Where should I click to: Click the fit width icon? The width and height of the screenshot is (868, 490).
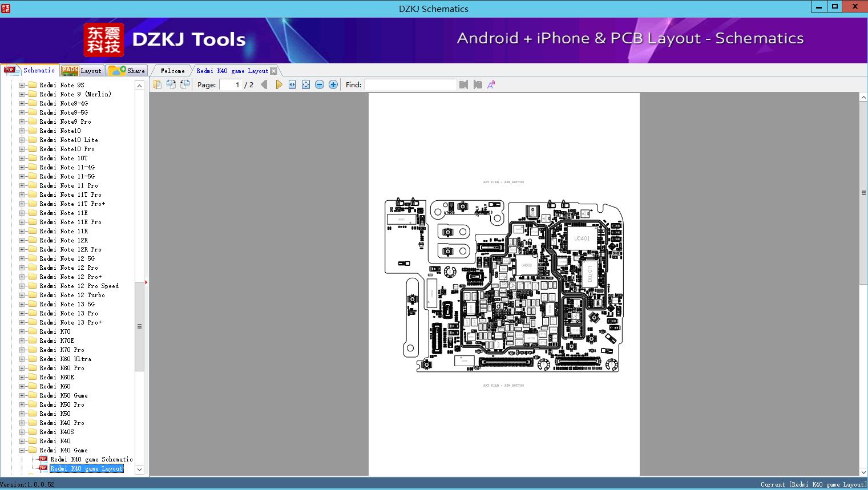point(292,84)
